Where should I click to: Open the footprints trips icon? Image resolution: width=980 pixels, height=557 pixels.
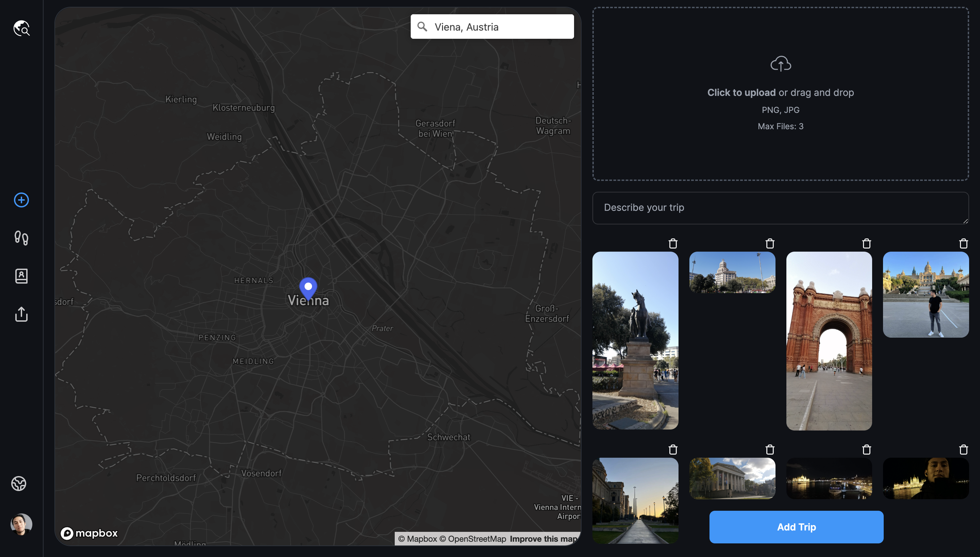coord(21,238)
